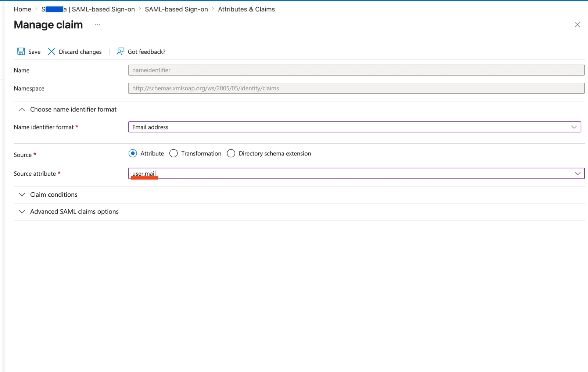Open the Manage claim ellipsis menu

97,25
